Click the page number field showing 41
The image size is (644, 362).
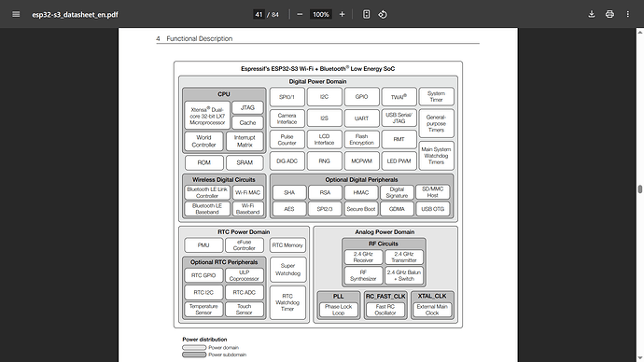259,14
